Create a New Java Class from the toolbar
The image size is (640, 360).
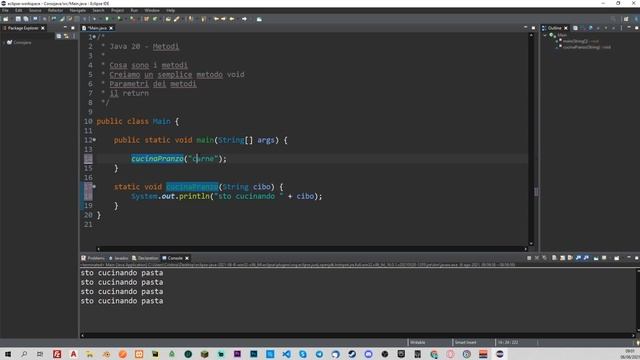155,19
